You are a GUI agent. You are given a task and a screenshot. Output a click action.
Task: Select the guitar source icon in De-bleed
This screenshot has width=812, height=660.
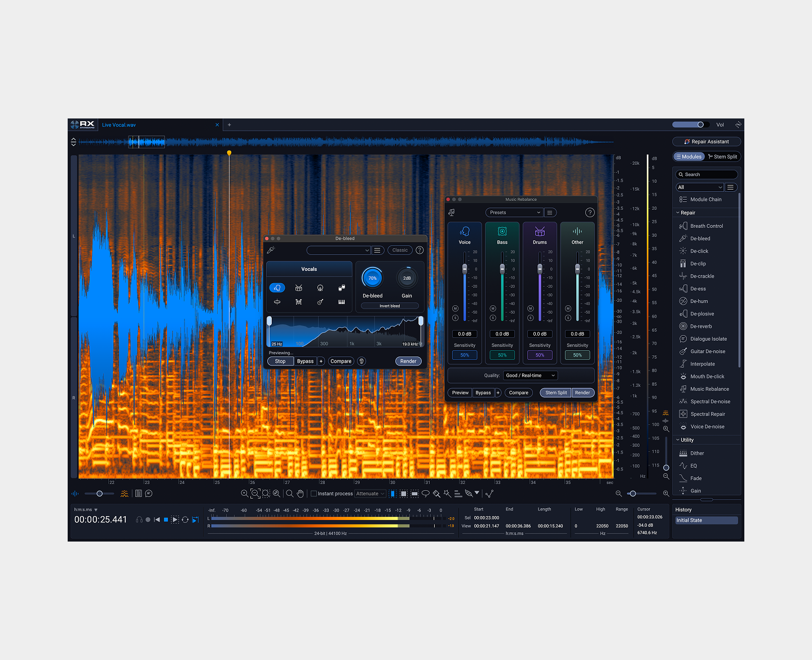[x=320, y=302]
